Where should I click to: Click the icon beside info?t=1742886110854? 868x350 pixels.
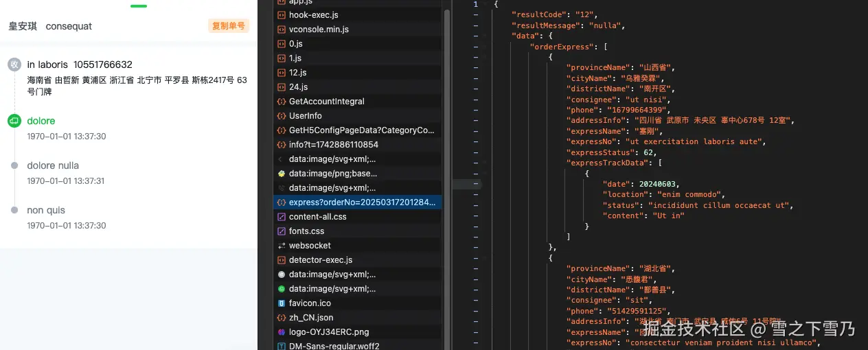(282, 144)
